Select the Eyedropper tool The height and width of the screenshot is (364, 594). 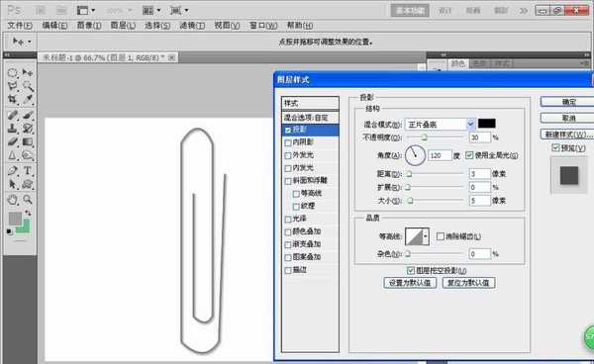(28, 100)
